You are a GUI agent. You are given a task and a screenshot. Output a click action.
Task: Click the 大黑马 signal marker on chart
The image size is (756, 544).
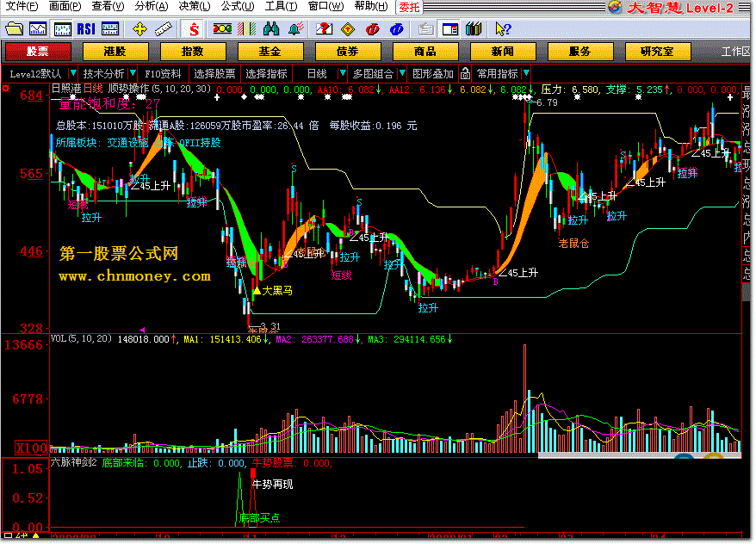(x=272, y=291)
